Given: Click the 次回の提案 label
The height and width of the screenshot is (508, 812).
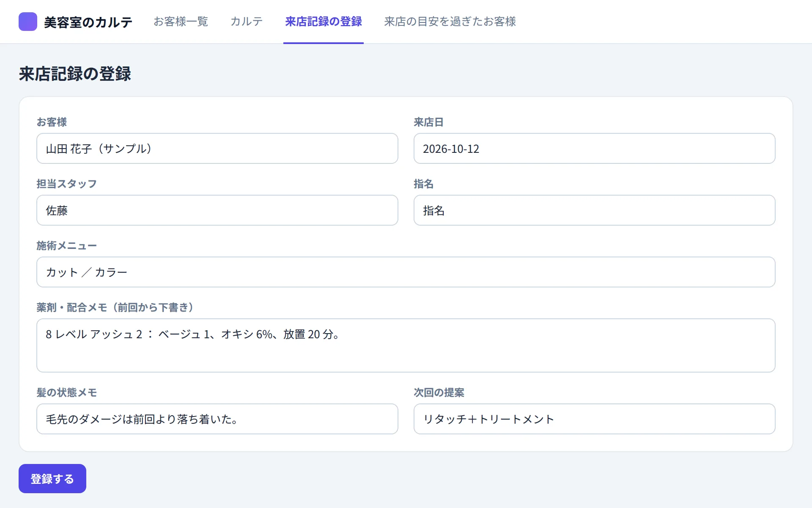Looking at the screenshot, I should pos(439,392).
